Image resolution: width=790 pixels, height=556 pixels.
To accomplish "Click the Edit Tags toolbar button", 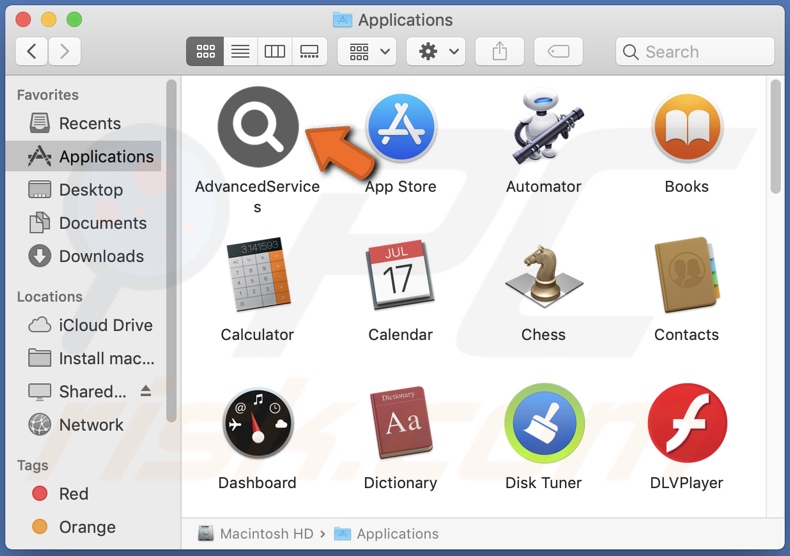I will pos(558,51).
